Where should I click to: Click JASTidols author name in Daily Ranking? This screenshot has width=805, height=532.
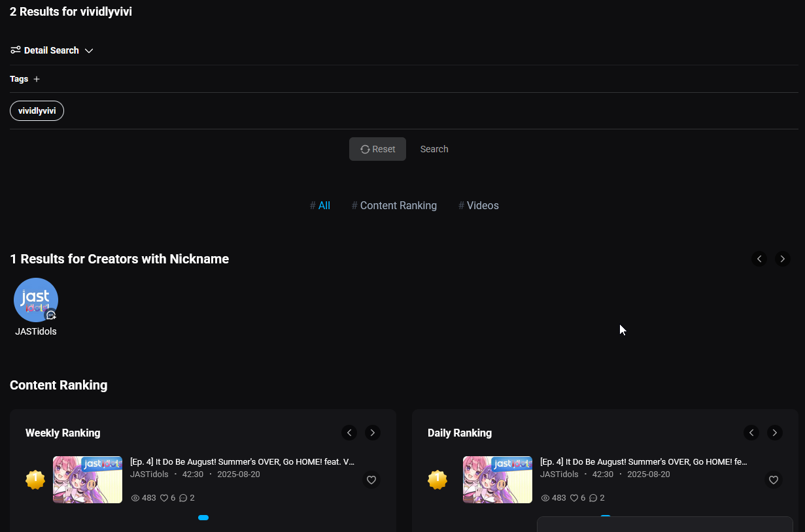559,474
